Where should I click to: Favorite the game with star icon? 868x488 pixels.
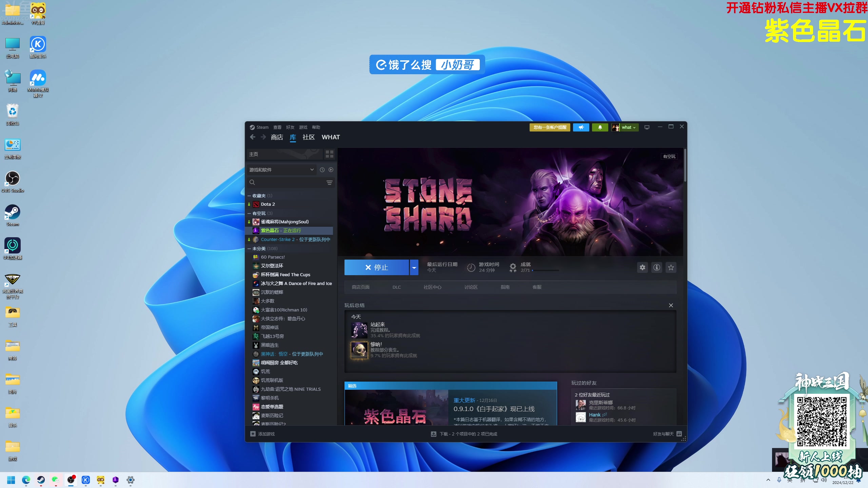pos(671,267)
